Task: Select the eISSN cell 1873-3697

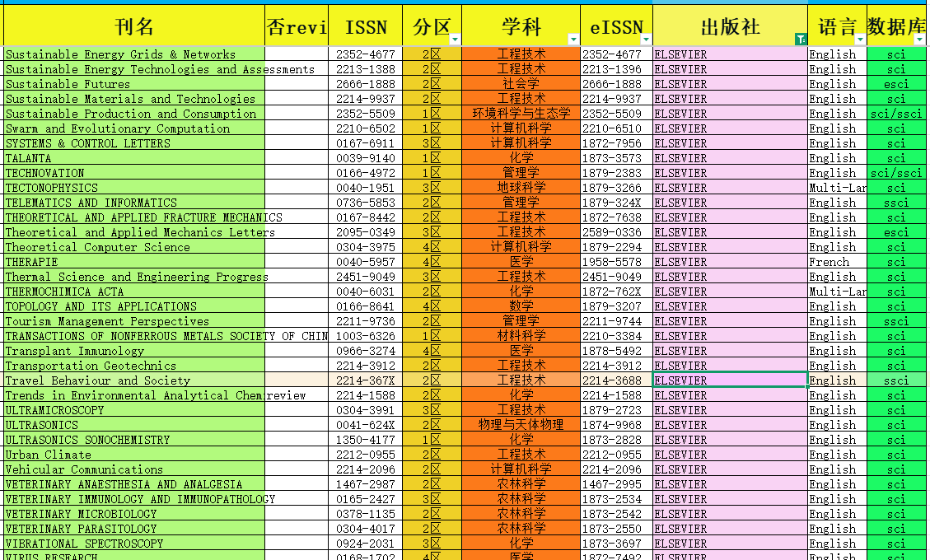Action: point(616,544)
